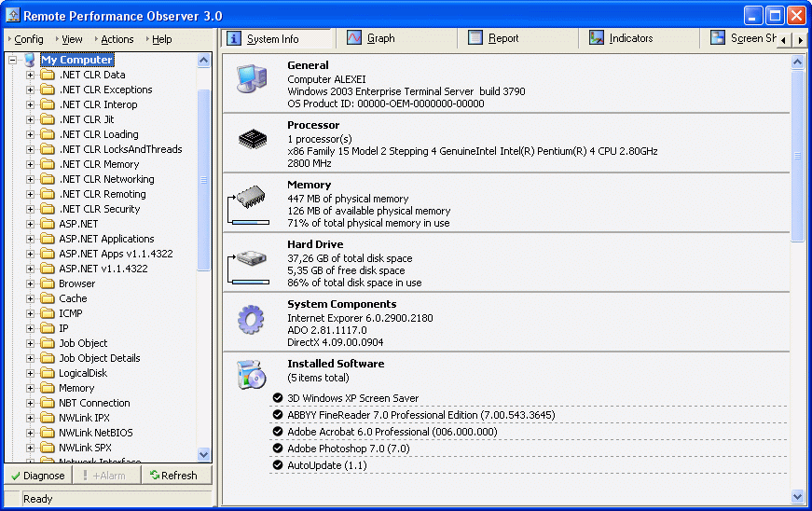Click folder icon of ASP.NET Applications
Viewport: 812px width, 511px height.
(x=48, y=240)
